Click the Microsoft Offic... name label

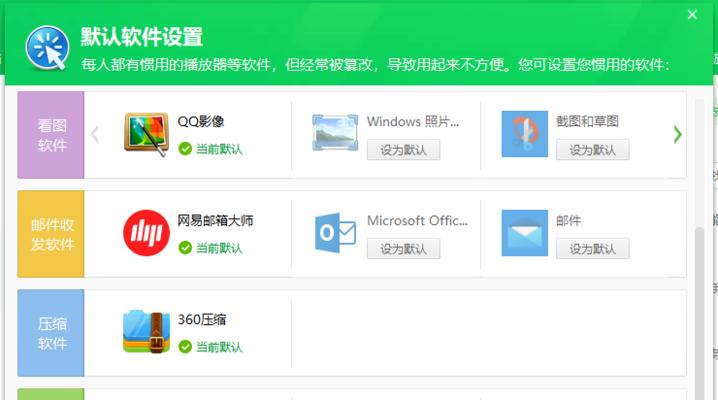click(417, 220)
